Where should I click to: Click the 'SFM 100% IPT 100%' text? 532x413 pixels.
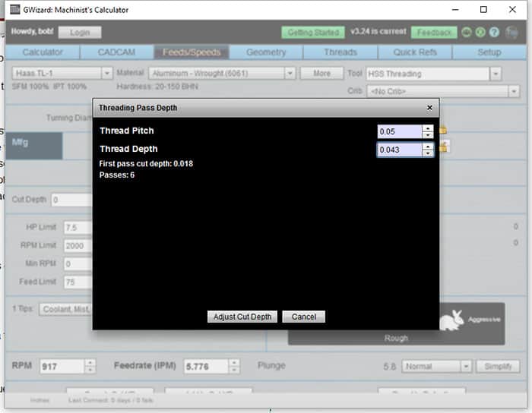(49, 87)
